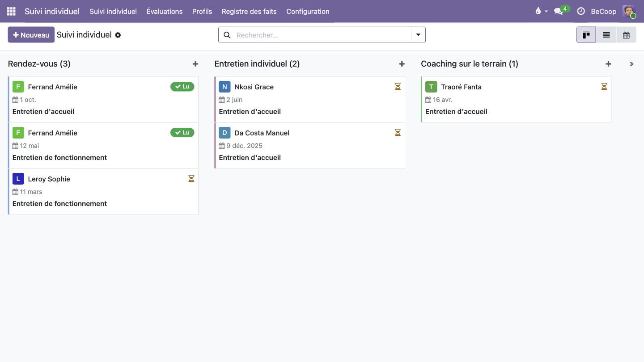
Task: Add a card in Coaching sur le terrain column
Action: pos(608,64)
